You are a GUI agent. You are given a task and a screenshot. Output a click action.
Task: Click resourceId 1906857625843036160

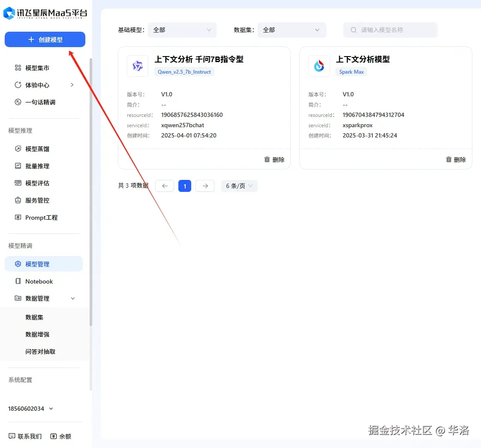[192, 115]
